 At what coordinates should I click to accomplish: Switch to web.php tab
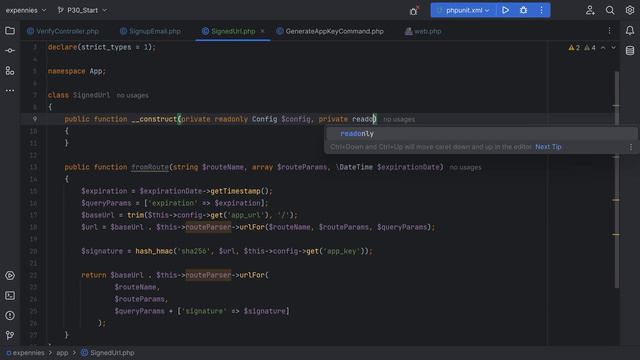423,31
